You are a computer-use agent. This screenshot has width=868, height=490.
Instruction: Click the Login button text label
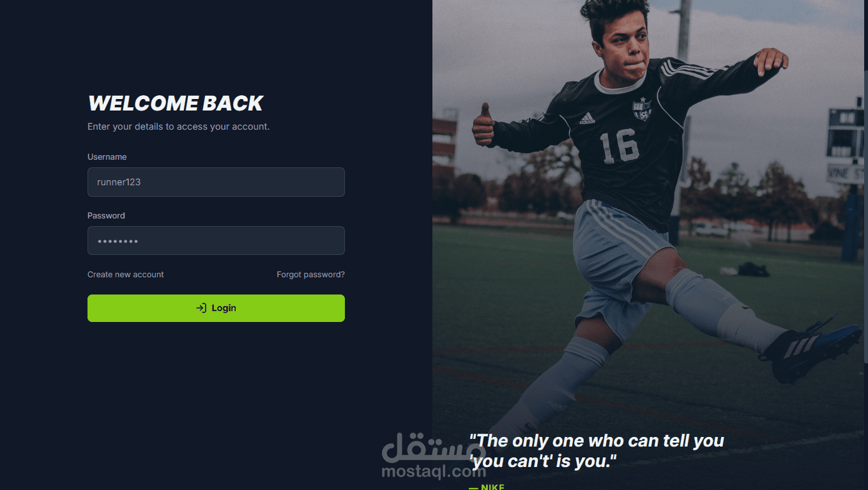[224, 308]
